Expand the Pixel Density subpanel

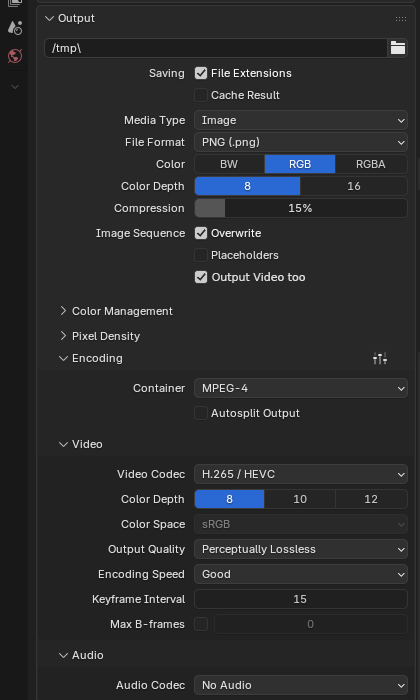point(63,336)
